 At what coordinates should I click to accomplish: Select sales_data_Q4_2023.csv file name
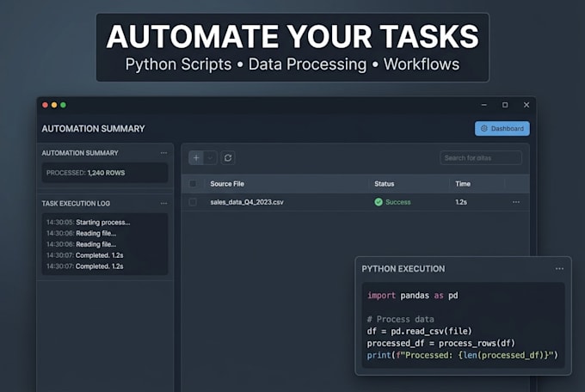[247, 202]
